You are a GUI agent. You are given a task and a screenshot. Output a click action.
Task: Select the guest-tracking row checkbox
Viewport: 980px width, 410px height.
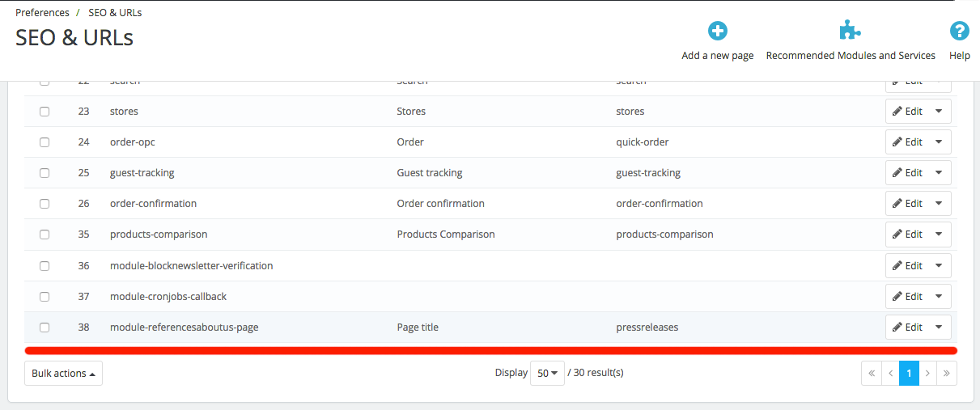click(45, 173)
